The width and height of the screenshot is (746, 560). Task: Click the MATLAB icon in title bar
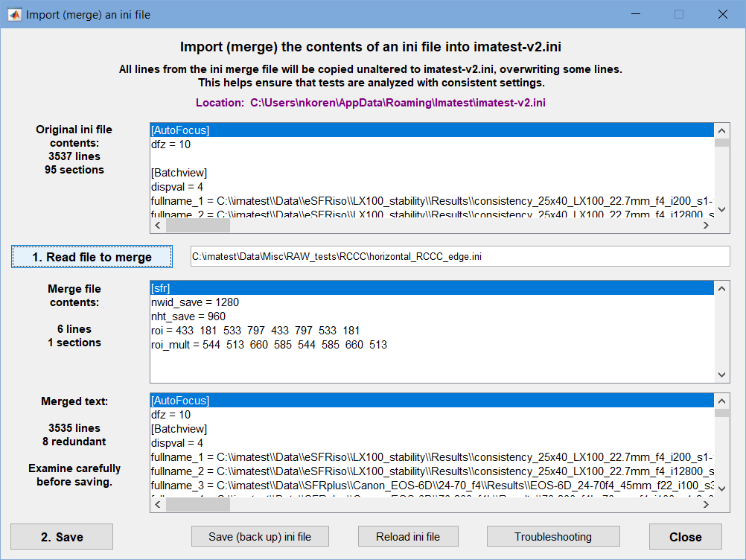15,15
